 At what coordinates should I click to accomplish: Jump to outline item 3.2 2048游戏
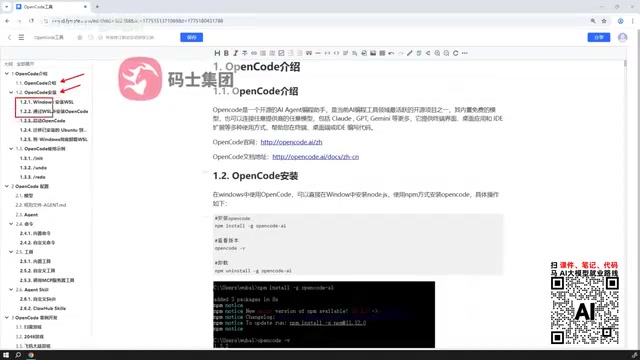29,337
